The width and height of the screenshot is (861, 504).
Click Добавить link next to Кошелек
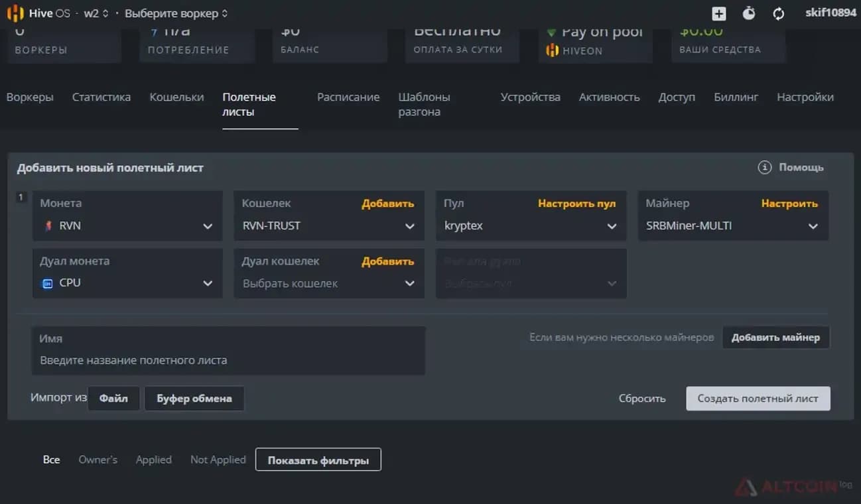pyautogui.click(x=388, y=204)
